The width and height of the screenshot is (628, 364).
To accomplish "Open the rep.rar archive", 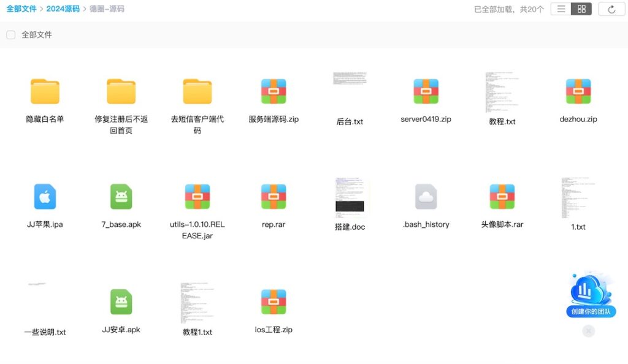I will tap(274, 196).
